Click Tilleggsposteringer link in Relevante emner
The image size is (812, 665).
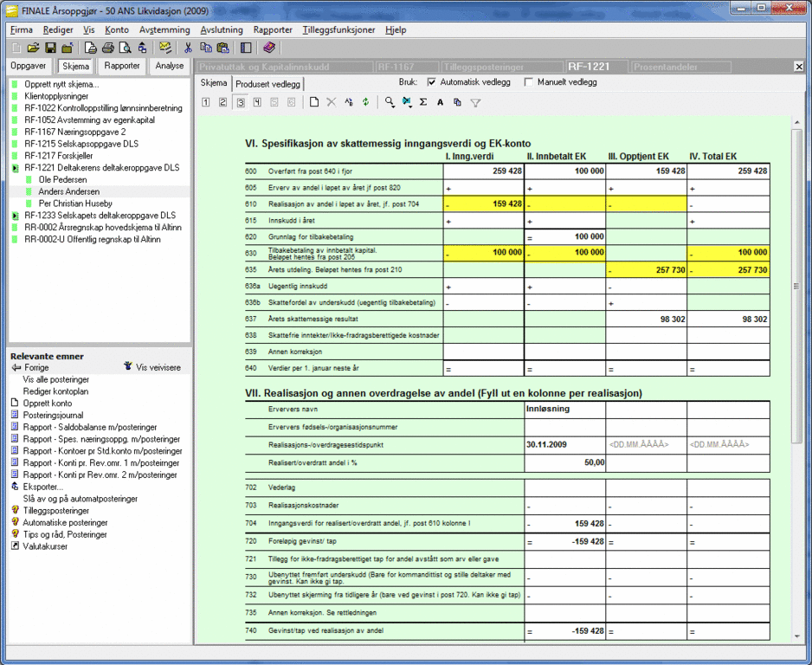click(56, 511)
